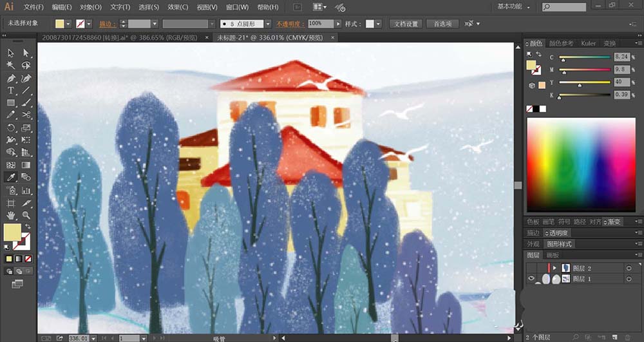Open the zoom level dropdown at bottom
This screenshot has height=342, width=644.
[x=93, y=338]
